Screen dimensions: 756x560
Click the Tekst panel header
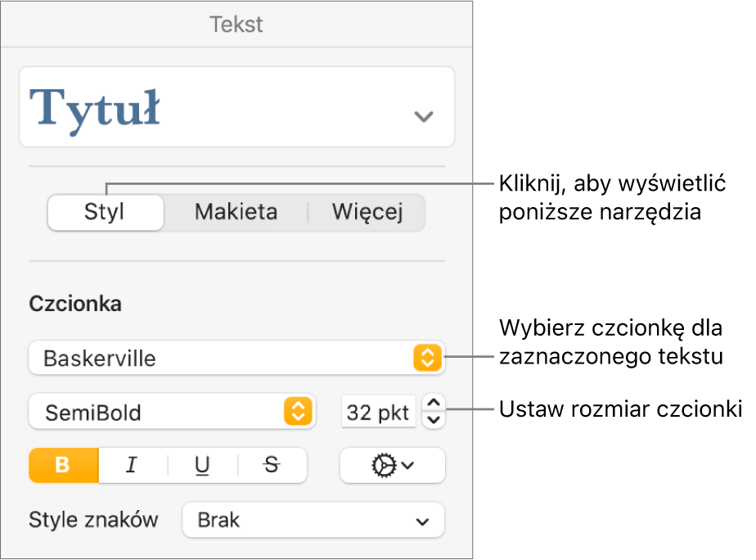(x=236, y=25)
